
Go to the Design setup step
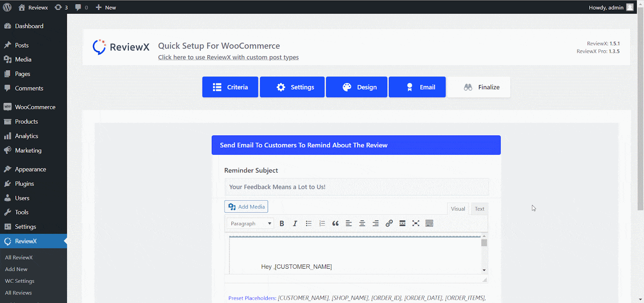[357, 87]
